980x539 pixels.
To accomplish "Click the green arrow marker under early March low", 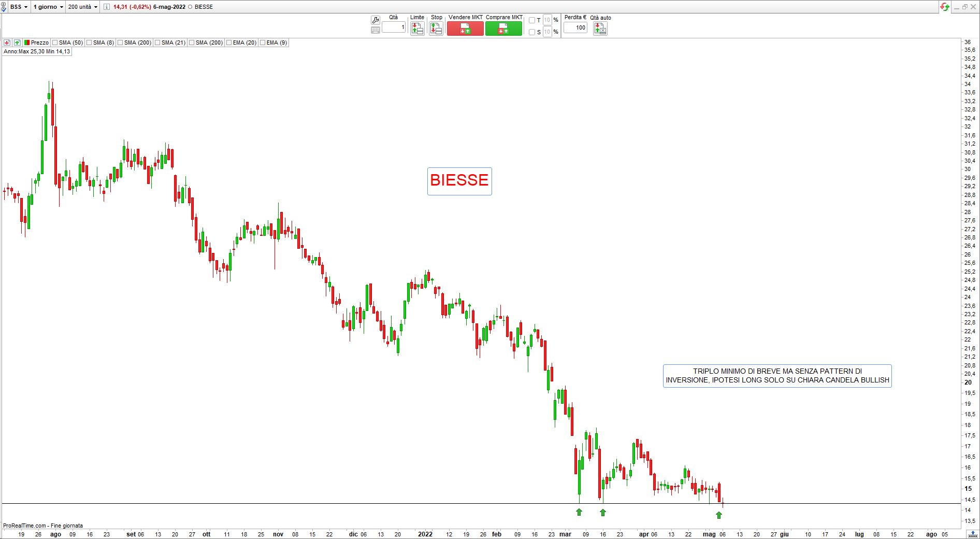I will pos(579,512).
